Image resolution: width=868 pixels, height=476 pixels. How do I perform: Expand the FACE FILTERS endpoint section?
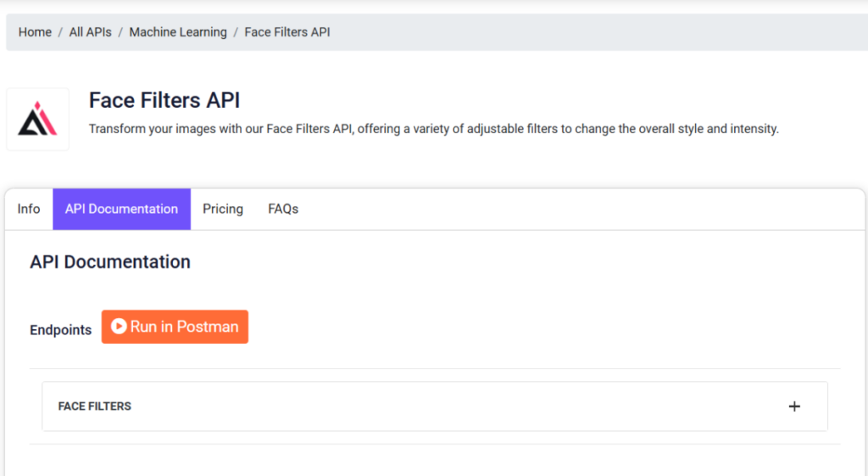coord(435,406)
